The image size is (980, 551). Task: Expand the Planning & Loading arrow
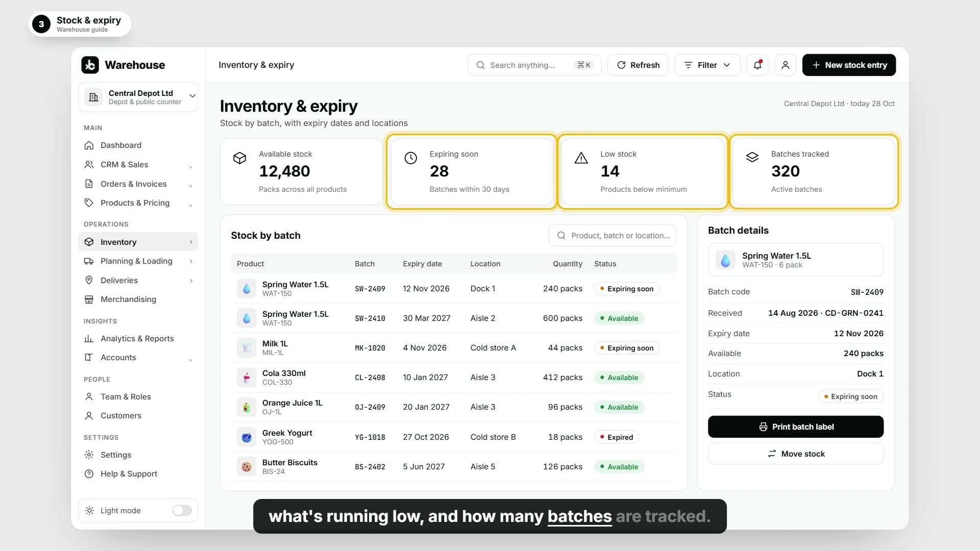(191, 261)
